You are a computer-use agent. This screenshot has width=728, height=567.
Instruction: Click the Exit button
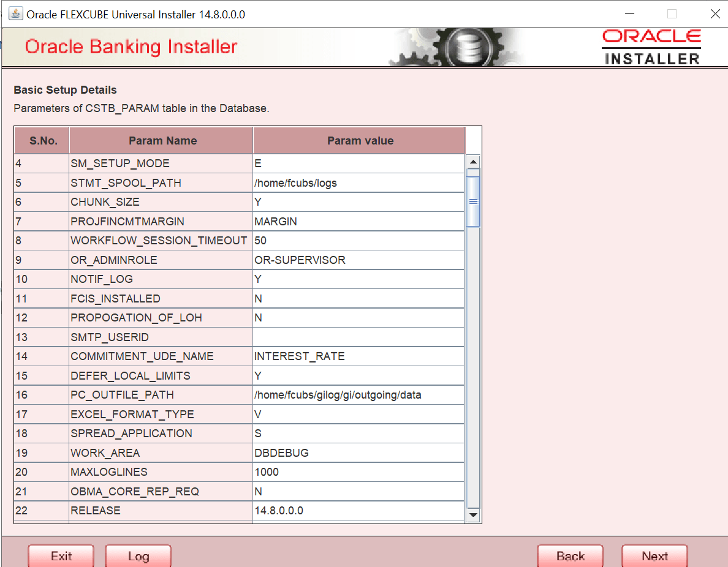[61, 556]
